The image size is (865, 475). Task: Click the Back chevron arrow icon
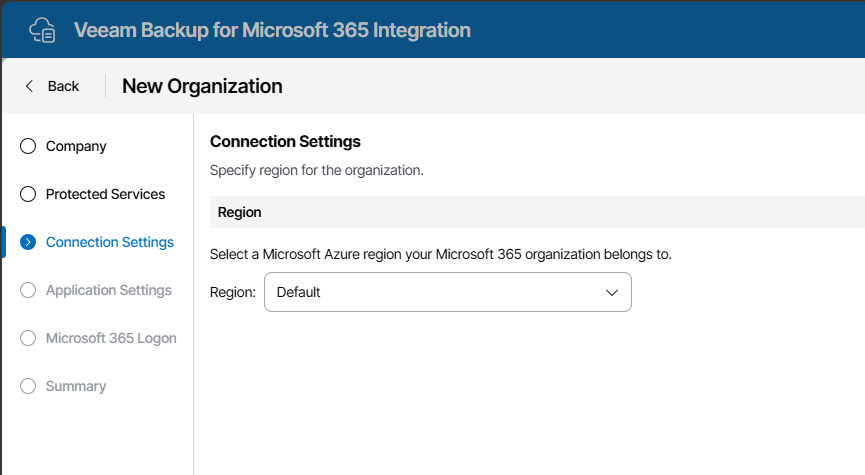pyautogui.click(x=29, y=86)
